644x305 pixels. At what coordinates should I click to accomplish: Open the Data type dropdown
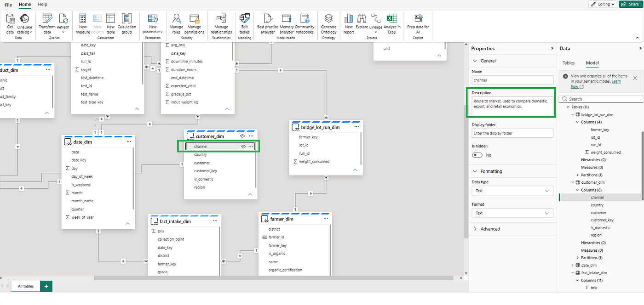click(x=512, y=191)
